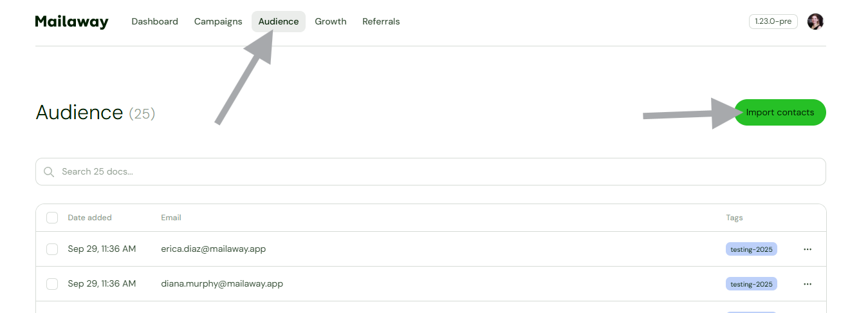Click the Mailaway logo

click(71, 22)
